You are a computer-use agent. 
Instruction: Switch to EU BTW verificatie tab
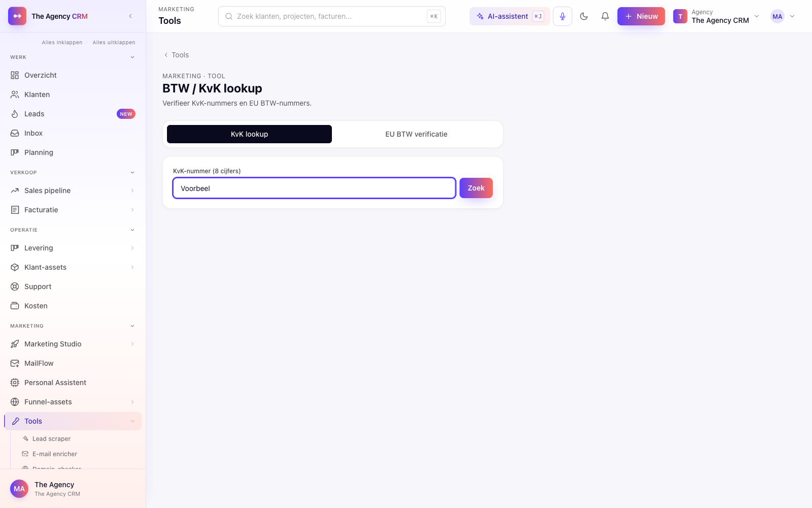pyautogui.click(x=416, y=134)
